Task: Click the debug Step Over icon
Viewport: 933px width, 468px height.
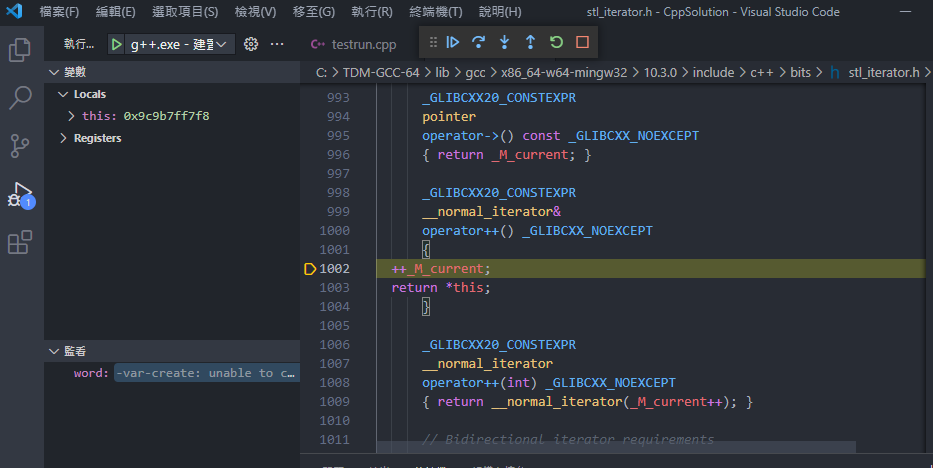Action: (479, 43)
